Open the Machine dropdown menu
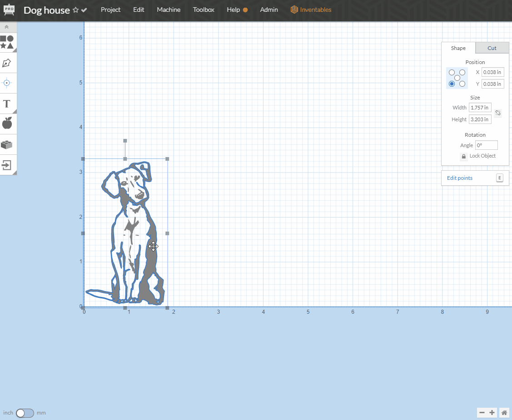This screenshot has width=512, height=420. 169,10
